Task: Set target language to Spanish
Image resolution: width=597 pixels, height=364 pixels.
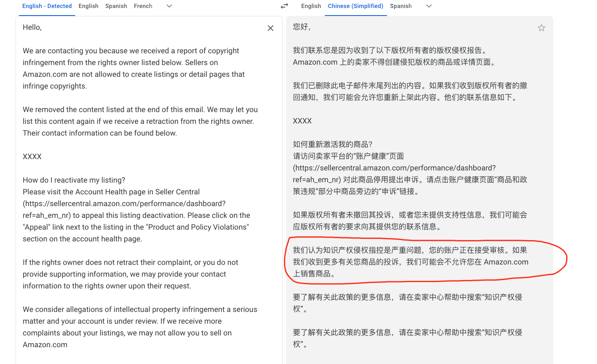Action: pos(401,6)
